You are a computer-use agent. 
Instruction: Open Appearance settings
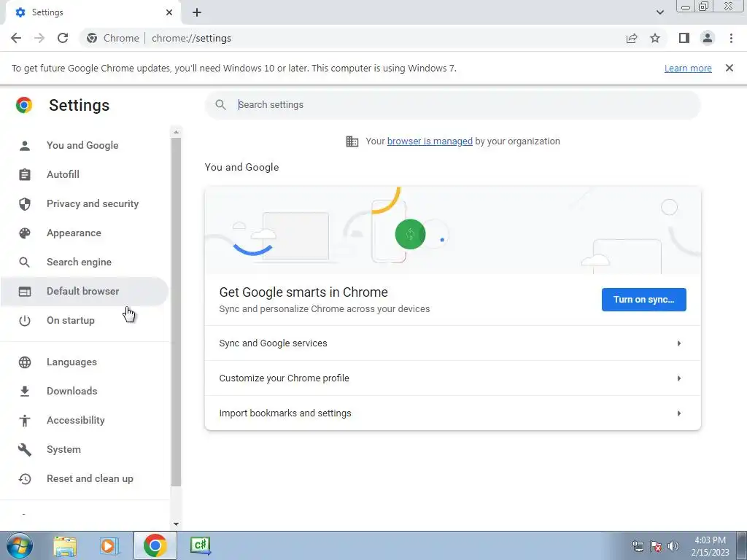click(x=85, y=233)
